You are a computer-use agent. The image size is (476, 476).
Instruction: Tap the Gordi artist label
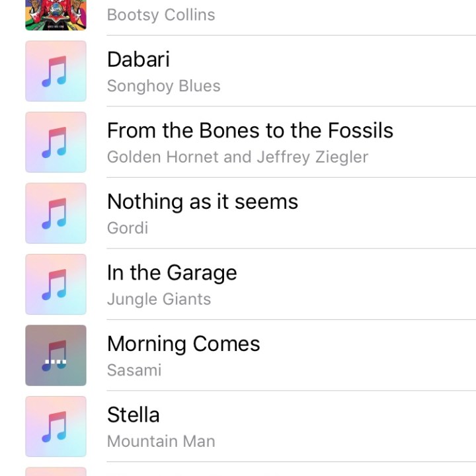pyautogui.click(x=128, y=228)
